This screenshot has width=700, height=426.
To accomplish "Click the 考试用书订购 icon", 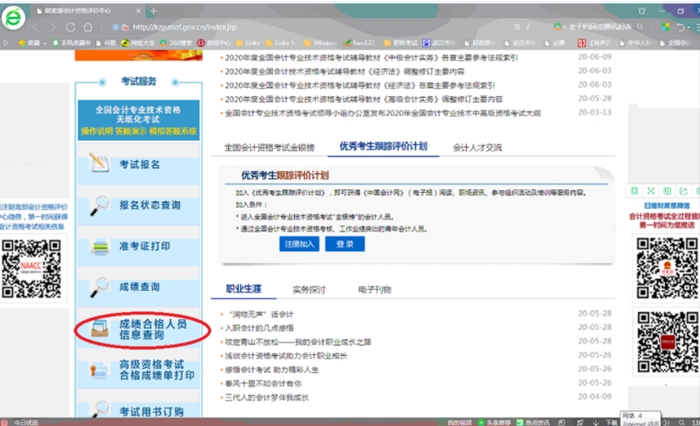I will (x=99, y=411).
